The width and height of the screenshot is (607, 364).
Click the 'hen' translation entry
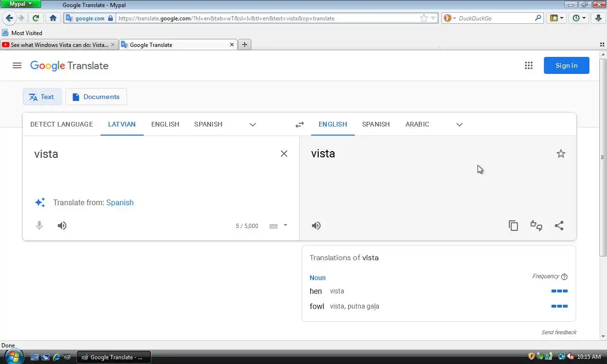[316, 291]
